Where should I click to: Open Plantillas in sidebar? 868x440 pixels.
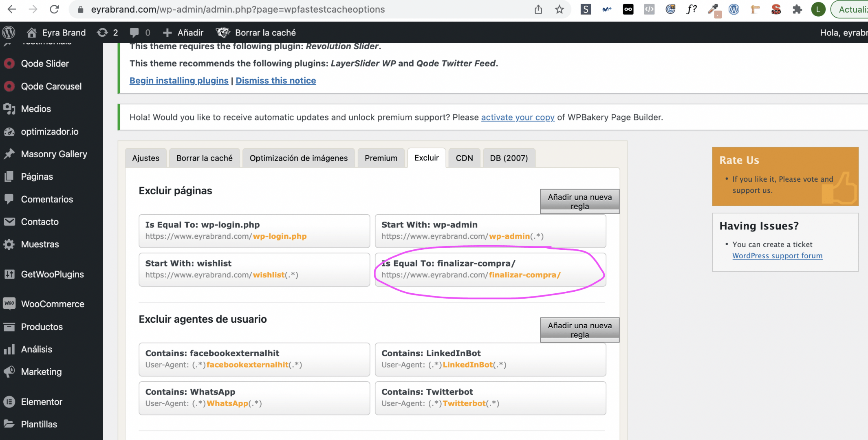click(39, 424)
